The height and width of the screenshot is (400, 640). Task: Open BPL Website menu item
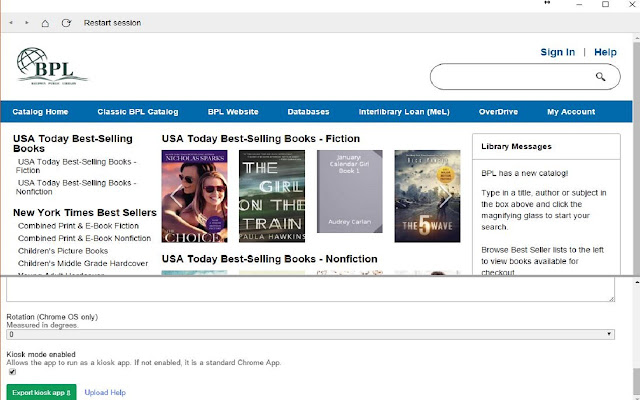pos(233,112)
